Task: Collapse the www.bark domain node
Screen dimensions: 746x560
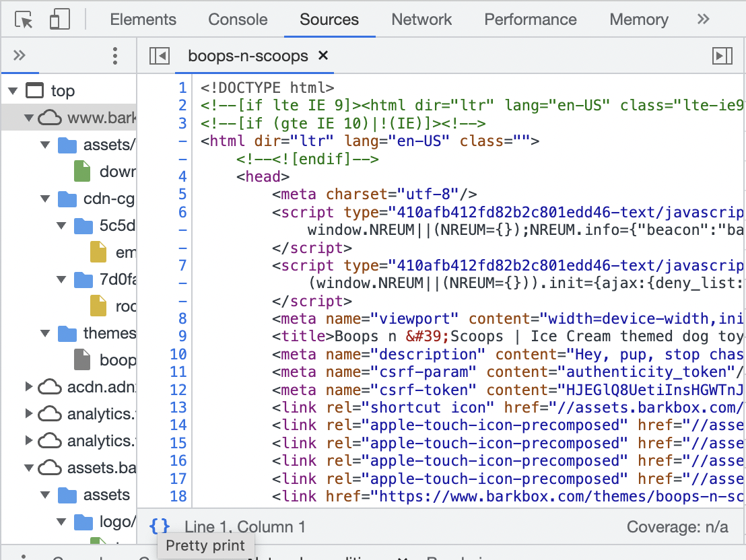Action: pos(29,117)
